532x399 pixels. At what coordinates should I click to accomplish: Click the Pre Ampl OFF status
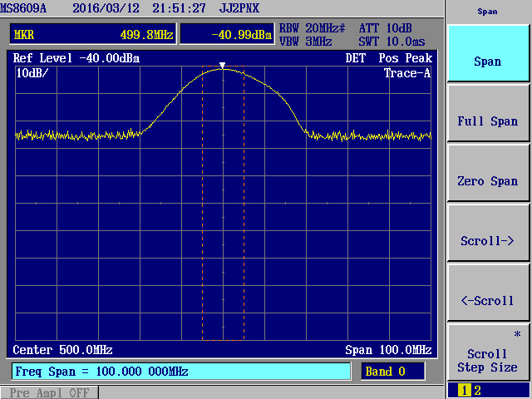pyautogui.click(x=49, y=392)
